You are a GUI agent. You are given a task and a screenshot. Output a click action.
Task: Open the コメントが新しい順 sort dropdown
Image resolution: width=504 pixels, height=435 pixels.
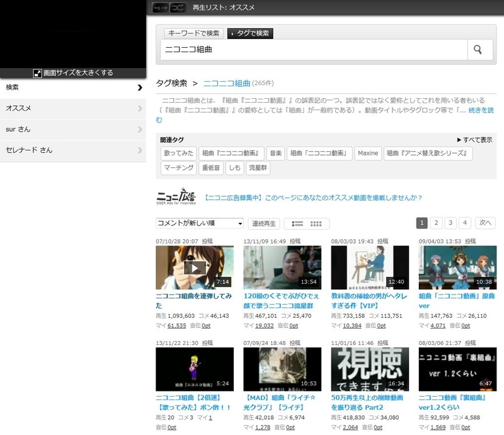click(200, 223)
